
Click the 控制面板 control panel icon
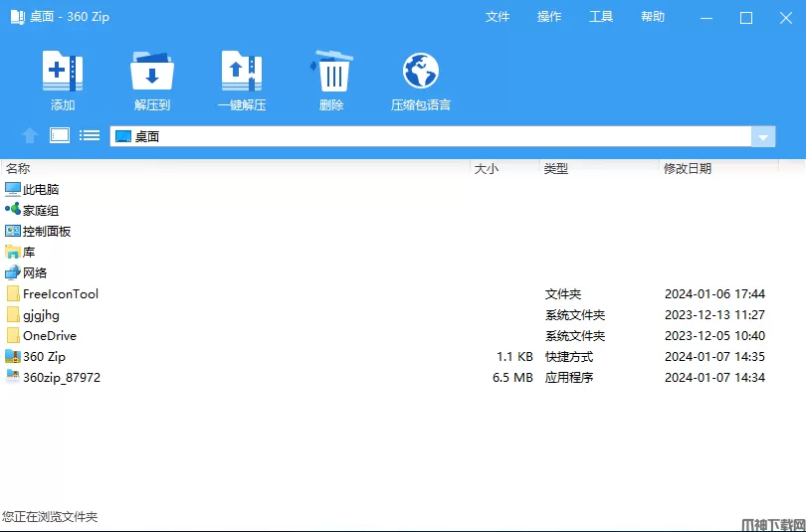pyautogui.click(x=13, y=231)
